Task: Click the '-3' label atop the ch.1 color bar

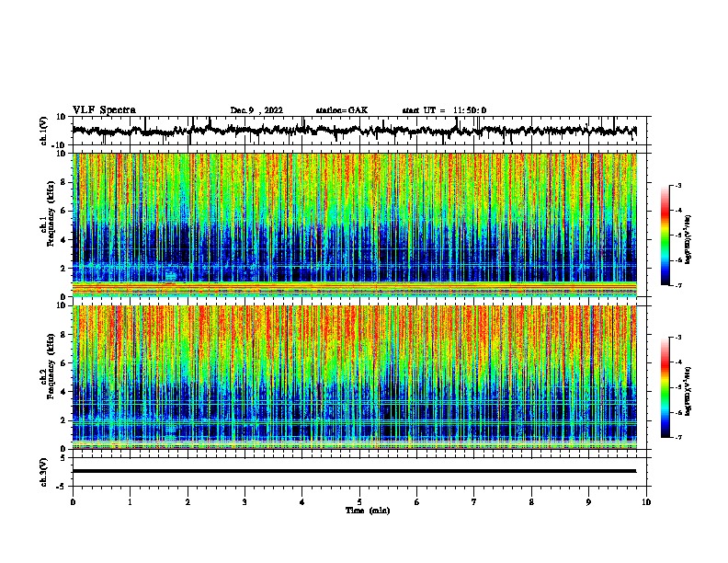Action: (x=677, y=185)
